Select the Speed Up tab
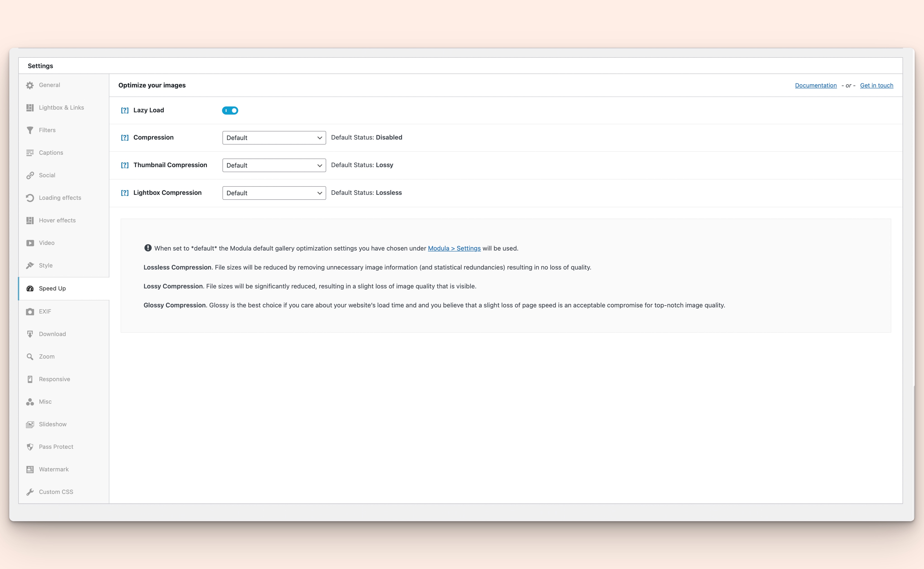This screenshot has width=924, height=569. tap(64, 289)
